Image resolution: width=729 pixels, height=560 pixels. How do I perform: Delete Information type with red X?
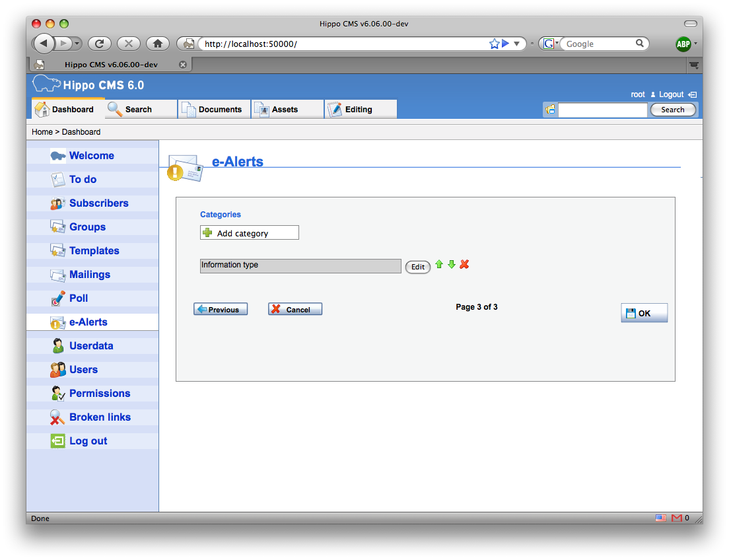pyautogui.click(x=464, y=264)
